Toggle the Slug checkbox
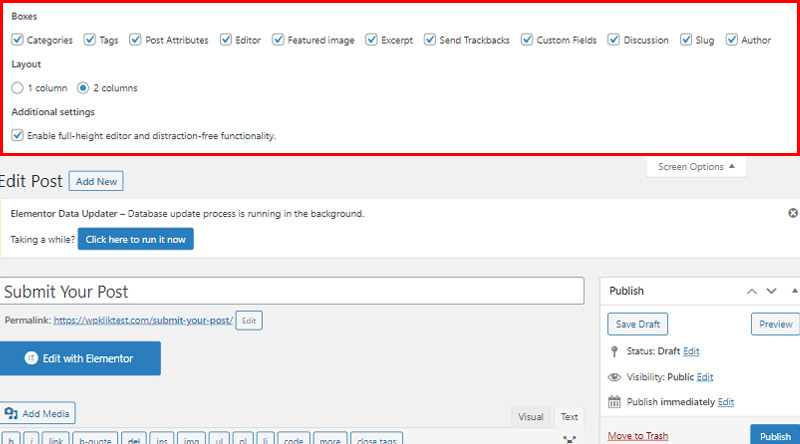 (x=686, y=40)
